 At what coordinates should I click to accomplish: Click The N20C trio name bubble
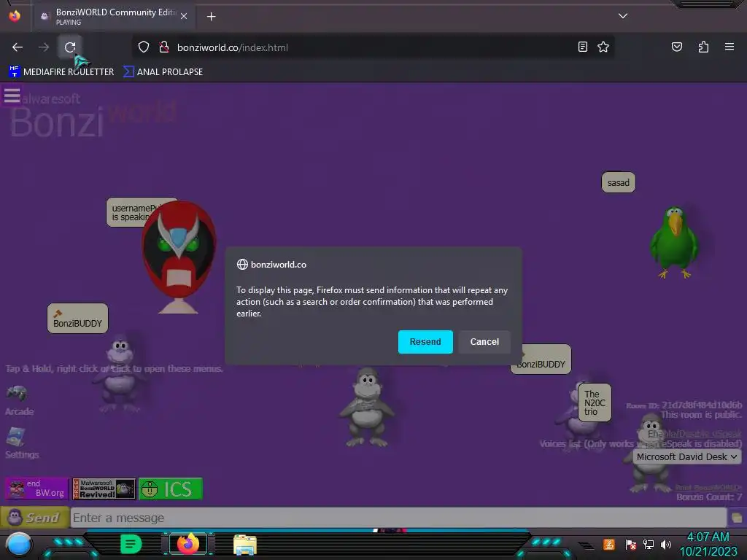595,402
